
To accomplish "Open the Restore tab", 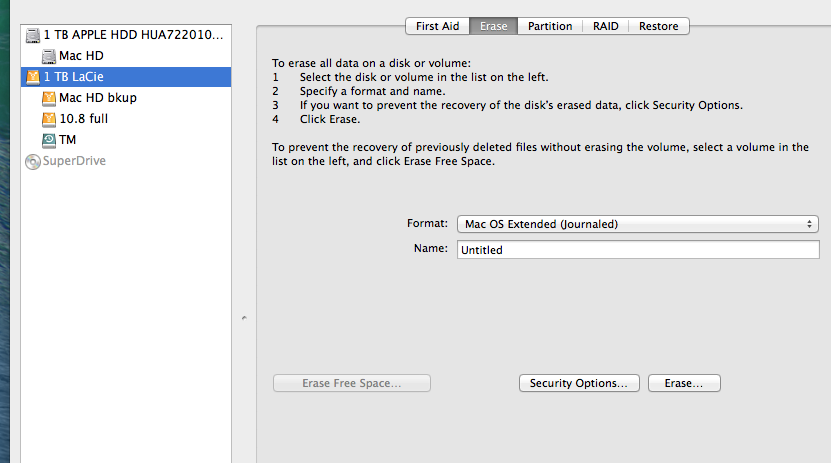I will 658,26.
